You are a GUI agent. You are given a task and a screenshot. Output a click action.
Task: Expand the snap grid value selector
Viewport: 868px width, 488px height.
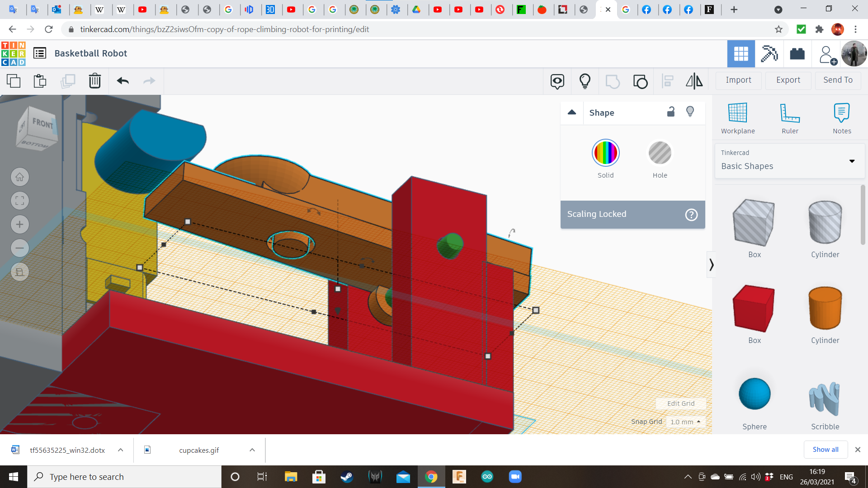coord(684,422)
